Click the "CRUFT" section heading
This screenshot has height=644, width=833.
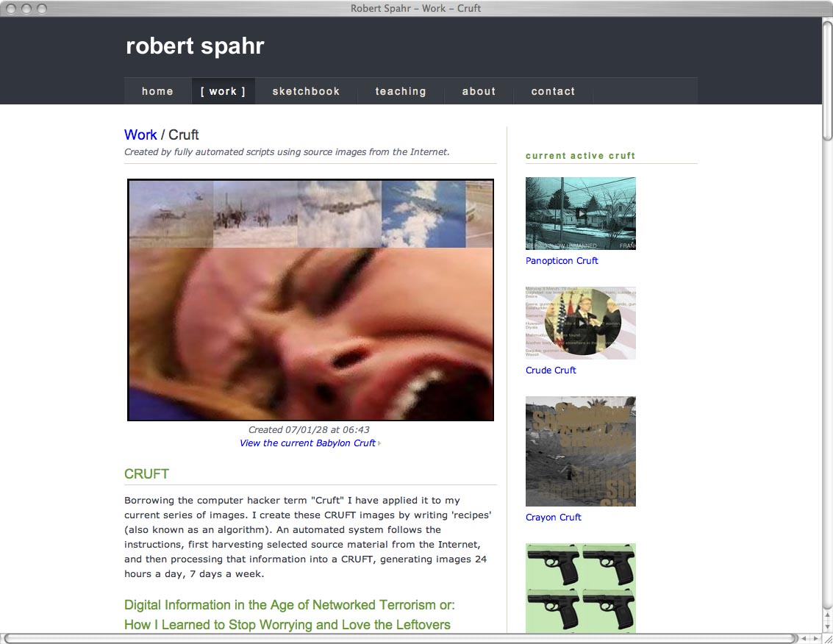pyautogui.click(x=146, y=474)
